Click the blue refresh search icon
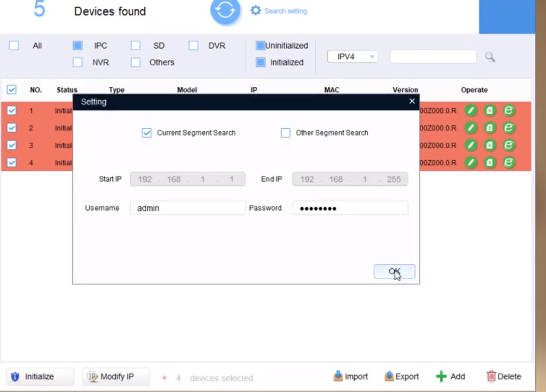 (225, 11)
